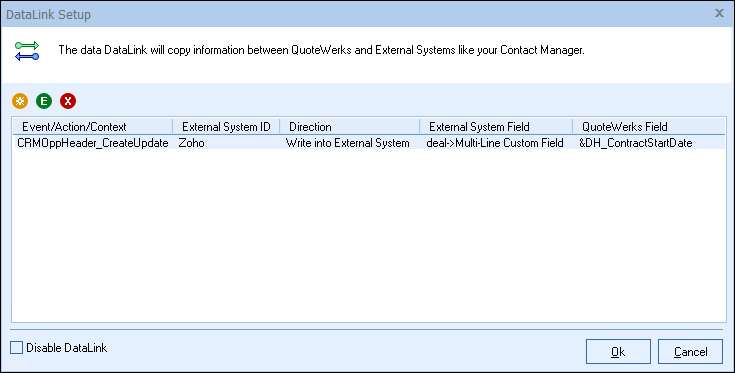Click empty area of the DataLink list

point(369,234)
